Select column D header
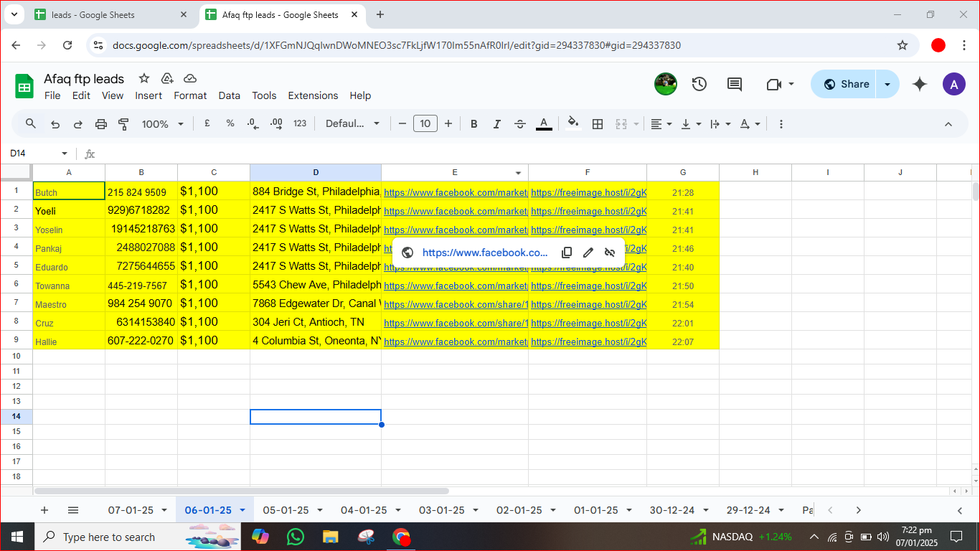 point(316,172)
